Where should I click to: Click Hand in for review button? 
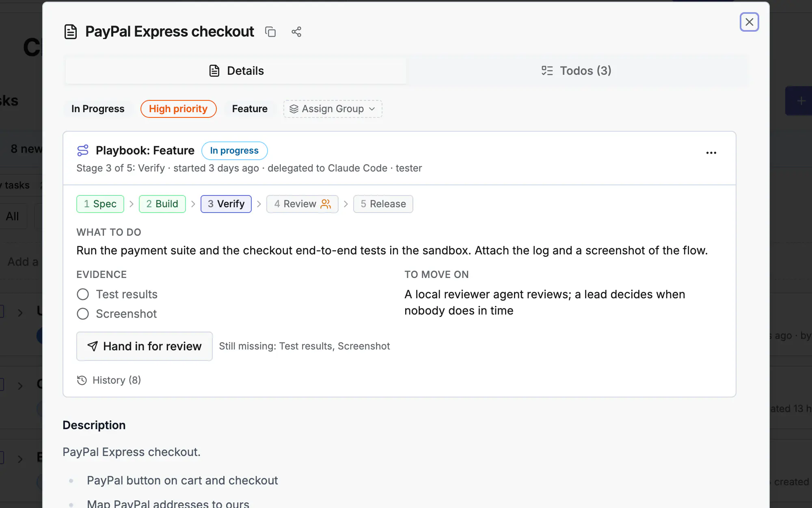click(x=145, y=346)
